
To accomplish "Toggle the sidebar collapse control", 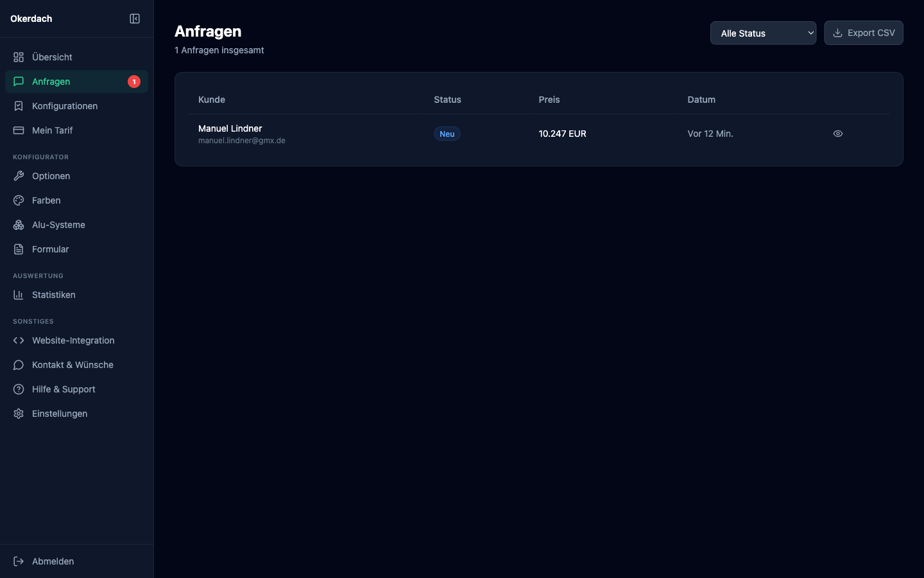I will tap(135, 19).
